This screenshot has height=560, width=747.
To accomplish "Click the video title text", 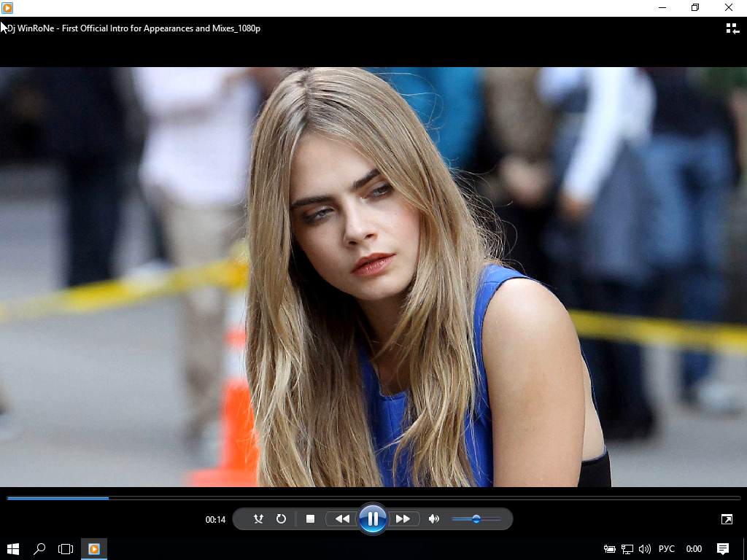I will [134, 28].
